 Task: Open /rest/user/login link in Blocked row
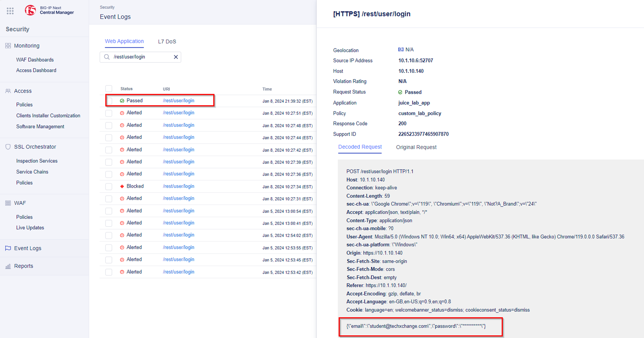click(179, 186)
